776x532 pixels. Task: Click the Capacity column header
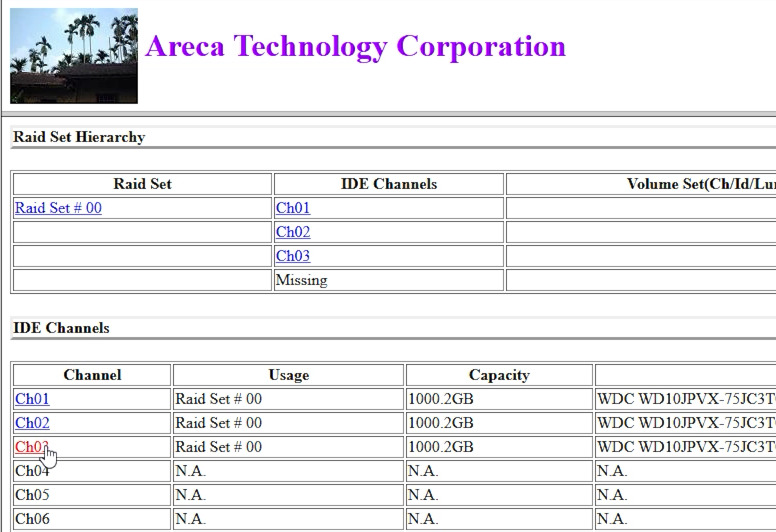point(499,375)
